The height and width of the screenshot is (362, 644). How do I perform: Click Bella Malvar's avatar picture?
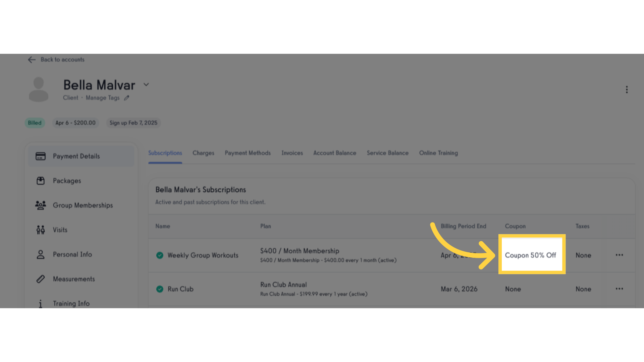coord(39,89)
